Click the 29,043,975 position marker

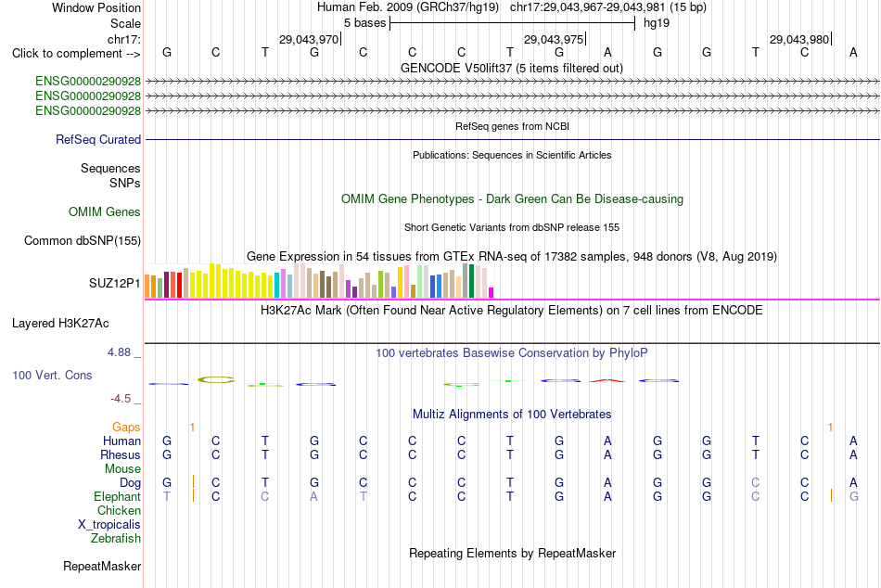[554, 39]
